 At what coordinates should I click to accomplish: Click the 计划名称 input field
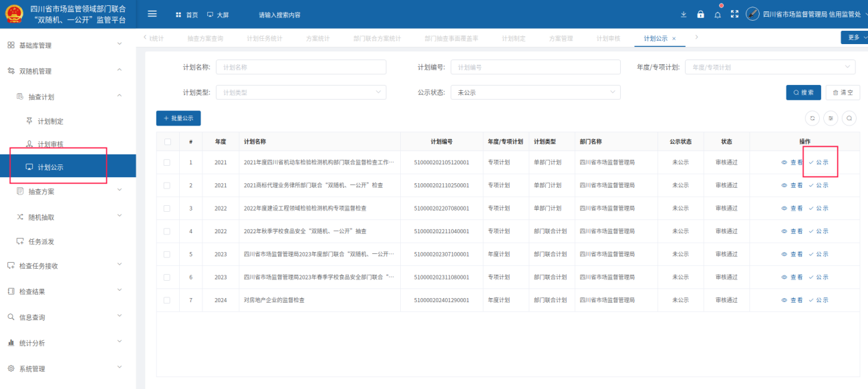(301, 68)
